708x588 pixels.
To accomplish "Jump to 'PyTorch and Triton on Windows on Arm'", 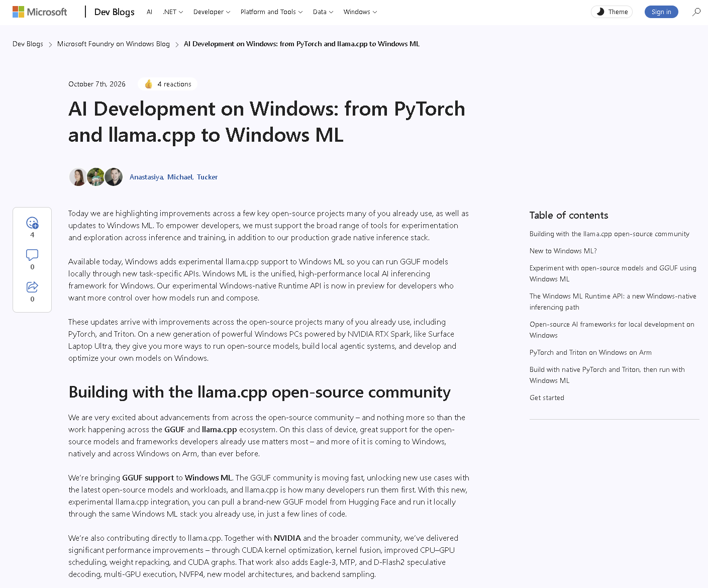I will (590, 353).
